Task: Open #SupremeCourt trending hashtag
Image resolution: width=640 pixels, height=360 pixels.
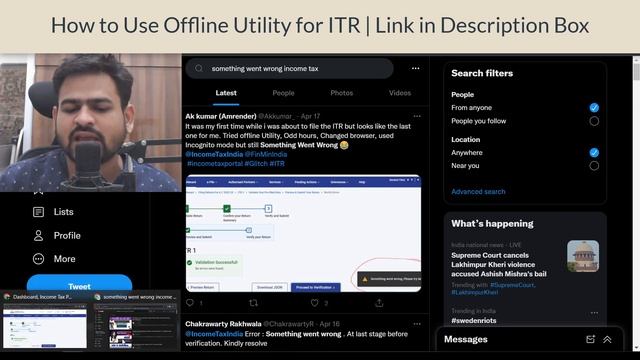Action: point(512,285)
